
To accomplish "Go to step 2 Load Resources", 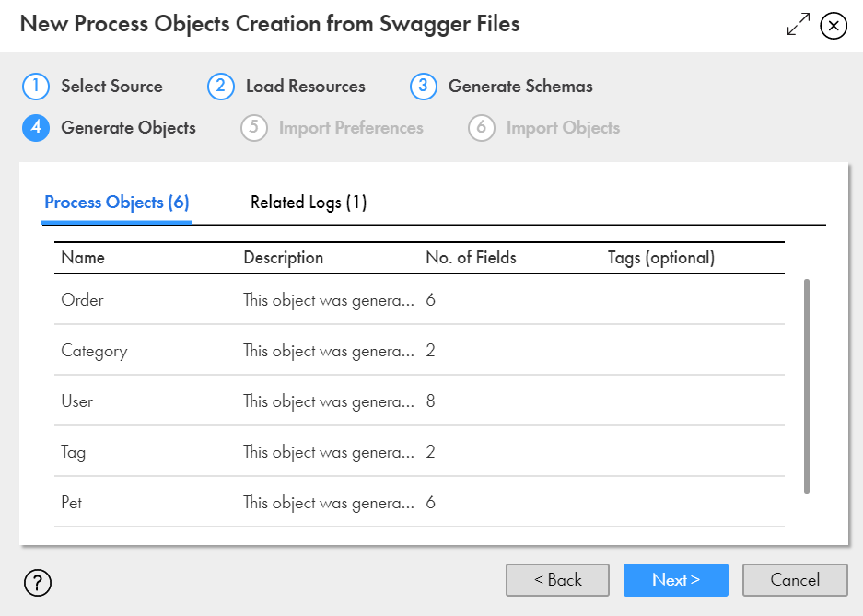I will (x=221, y=87).
